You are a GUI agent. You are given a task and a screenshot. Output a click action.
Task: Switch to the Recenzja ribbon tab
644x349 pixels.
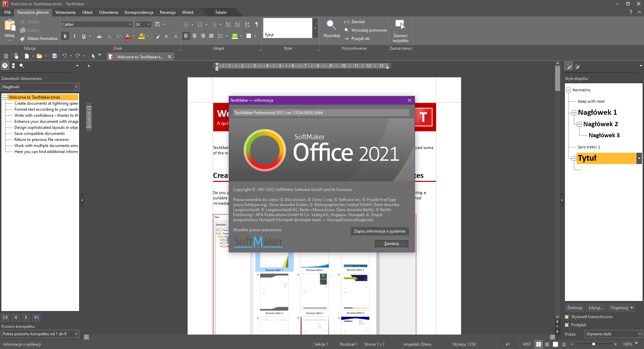coord(168,12)
